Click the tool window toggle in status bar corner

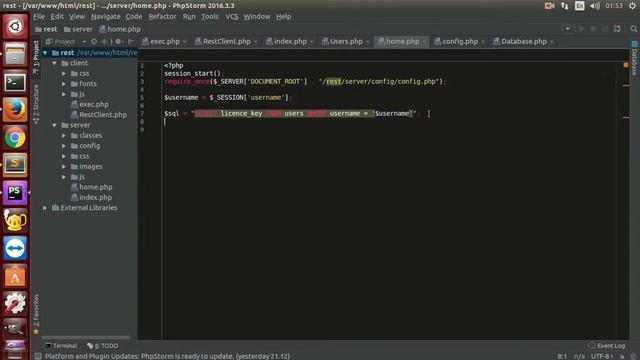coord(38,356)
